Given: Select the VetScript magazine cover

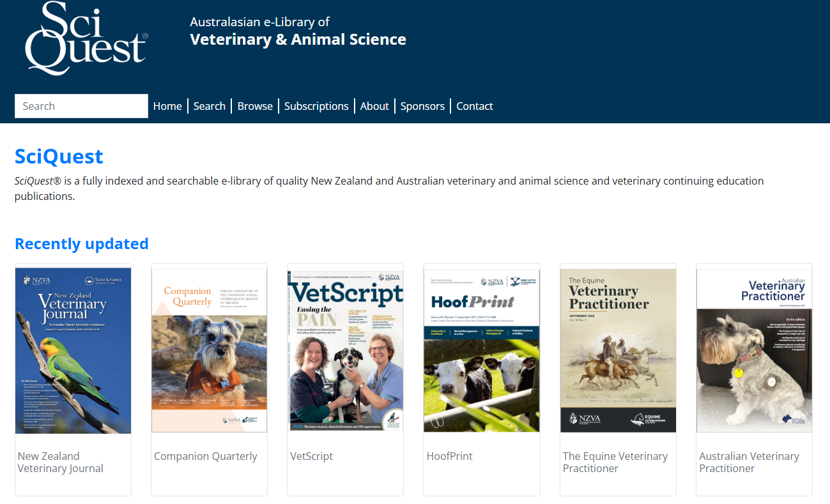Looking at the screenshot, I should 345,350.
